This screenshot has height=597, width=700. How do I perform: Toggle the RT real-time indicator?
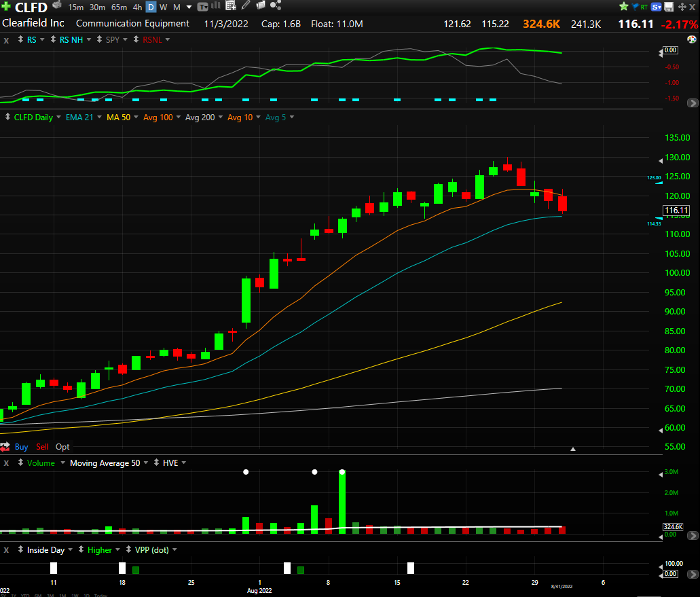644,7
